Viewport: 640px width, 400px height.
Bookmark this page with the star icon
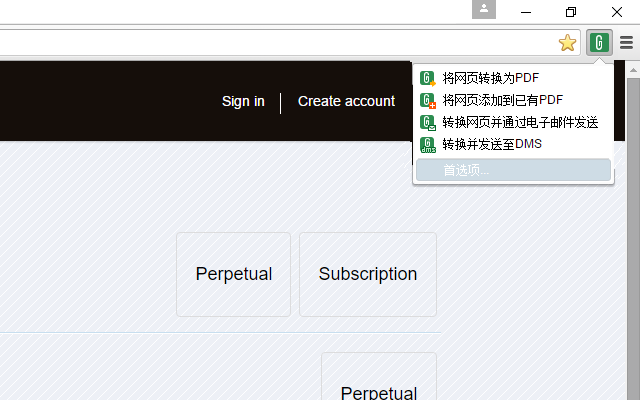pos(567,42)
